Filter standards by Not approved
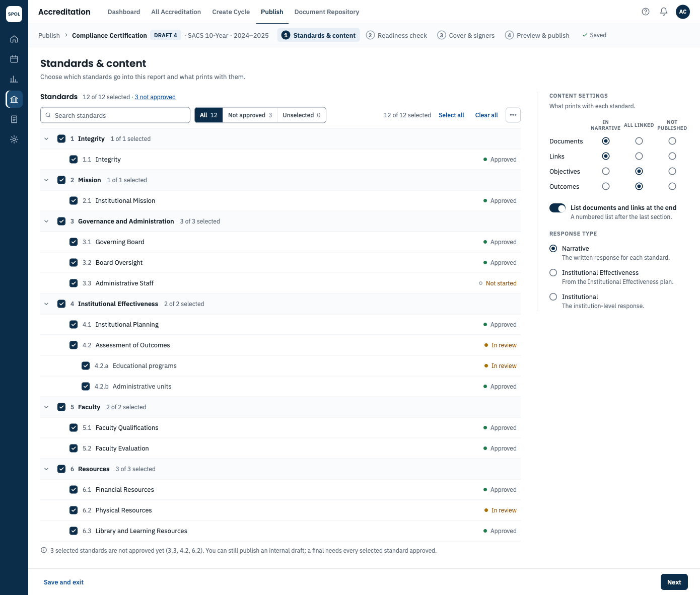 pyautogui.click(x=250, y=115)
